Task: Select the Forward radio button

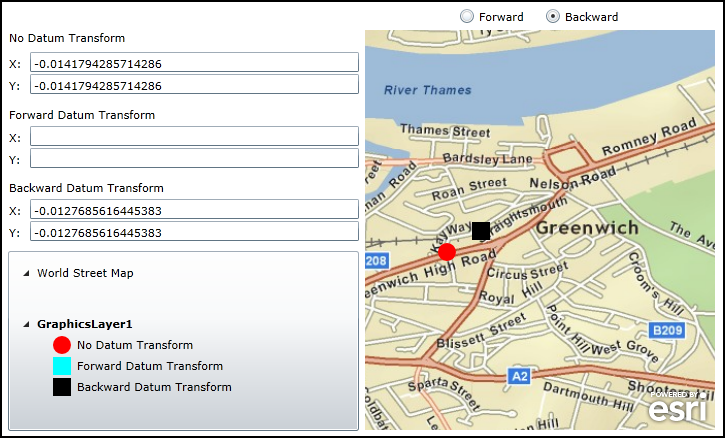Action: pos(467,17)
